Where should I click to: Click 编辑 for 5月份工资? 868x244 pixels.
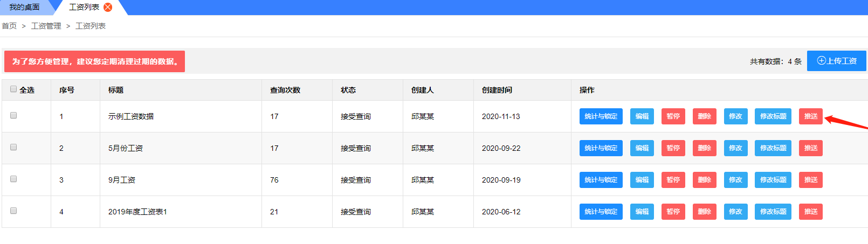pos(642,148)
